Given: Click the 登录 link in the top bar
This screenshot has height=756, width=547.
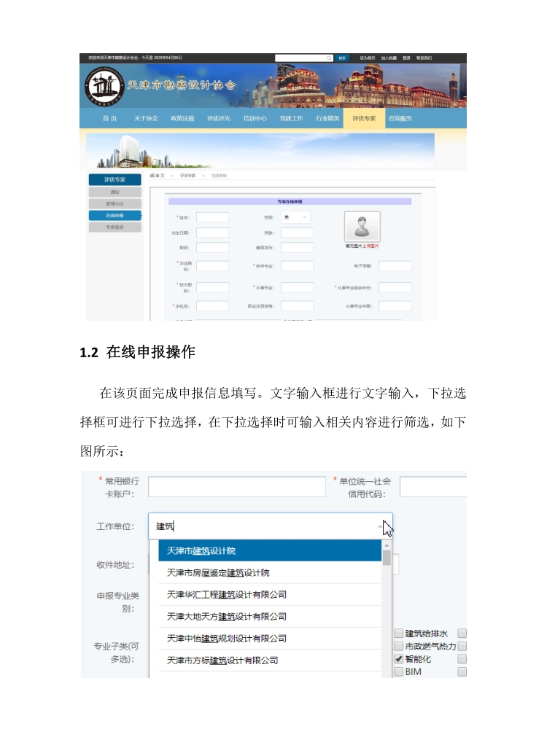Looking at the screenshot, I should click(x=406, y=58).
